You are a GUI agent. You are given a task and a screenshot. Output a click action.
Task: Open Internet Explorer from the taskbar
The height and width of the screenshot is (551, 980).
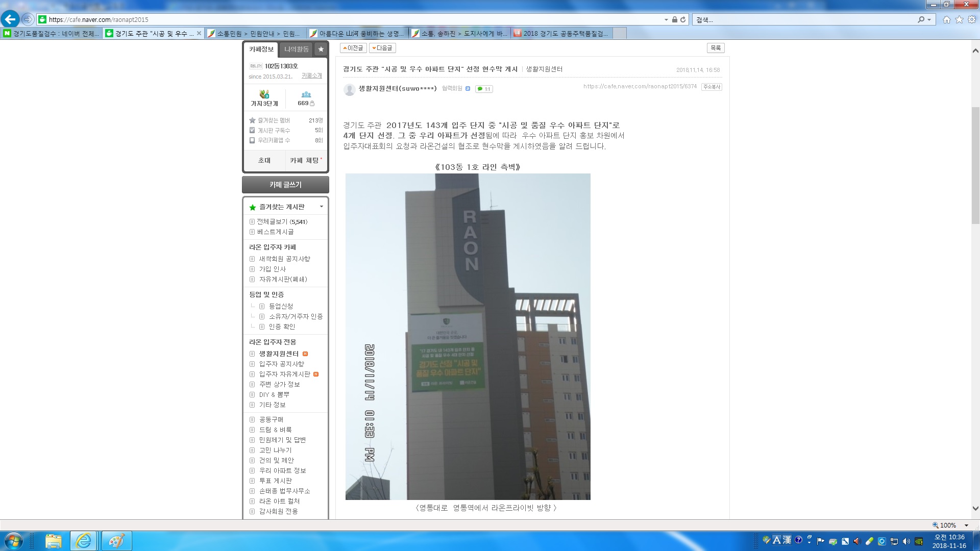pyautogui.click(x=82, y=540)
